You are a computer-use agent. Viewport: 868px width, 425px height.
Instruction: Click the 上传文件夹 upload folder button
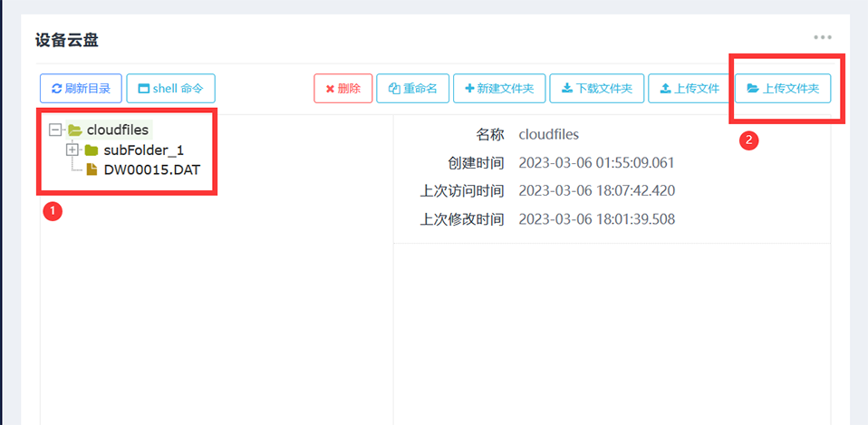point(782,89)
